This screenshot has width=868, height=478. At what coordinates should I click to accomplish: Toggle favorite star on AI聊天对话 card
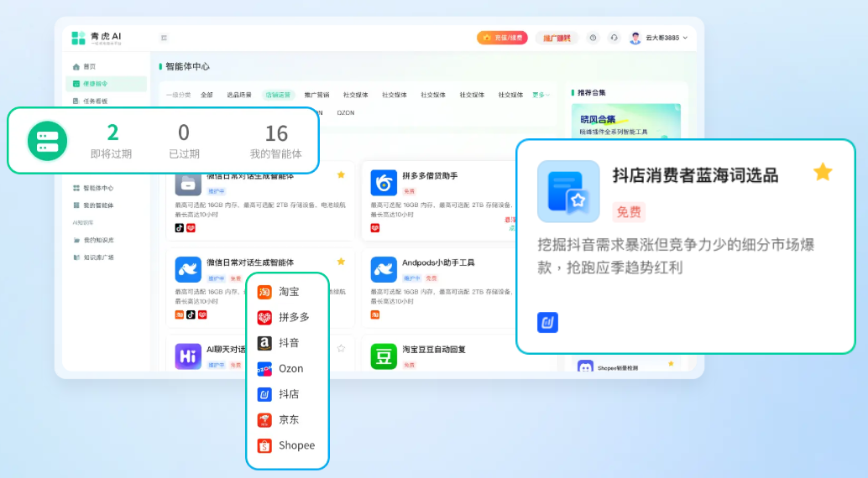[341, 348]
